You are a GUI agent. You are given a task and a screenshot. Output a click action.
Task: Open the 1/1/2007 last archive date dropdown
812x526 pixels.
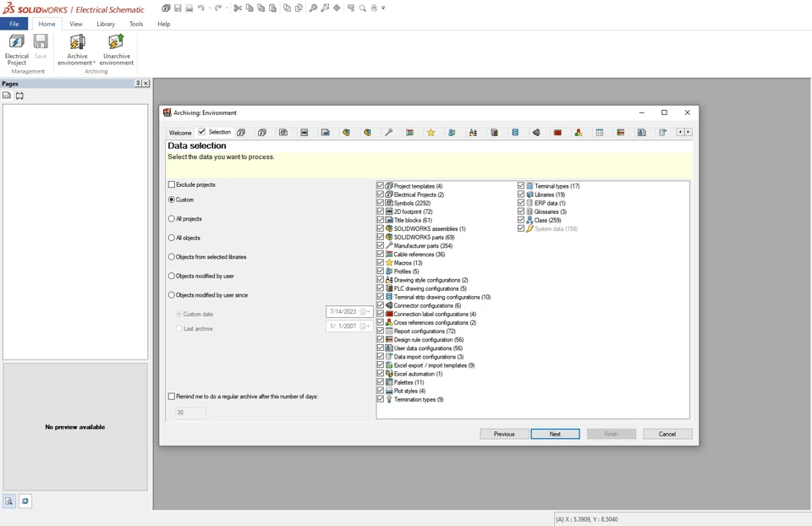click(x=368, y=326)
